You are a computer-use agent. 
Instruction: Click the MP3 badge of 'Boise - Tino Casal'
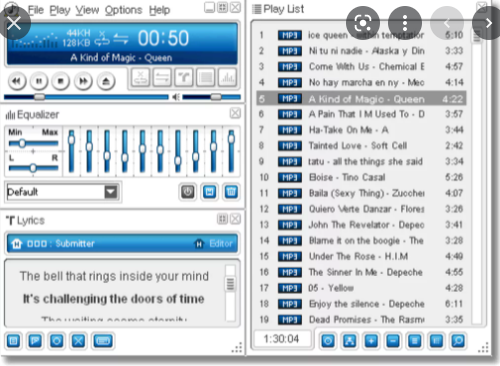click(290, 177)
